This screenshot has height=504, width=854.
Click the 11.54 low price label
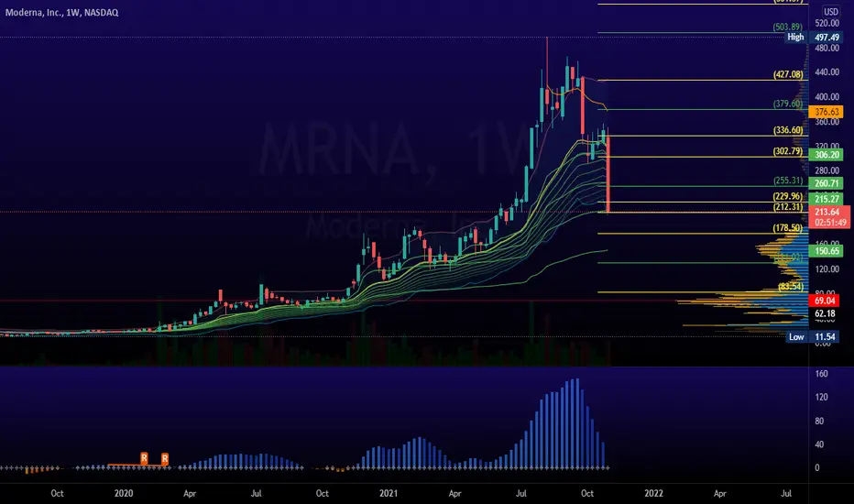pos(825,336)
